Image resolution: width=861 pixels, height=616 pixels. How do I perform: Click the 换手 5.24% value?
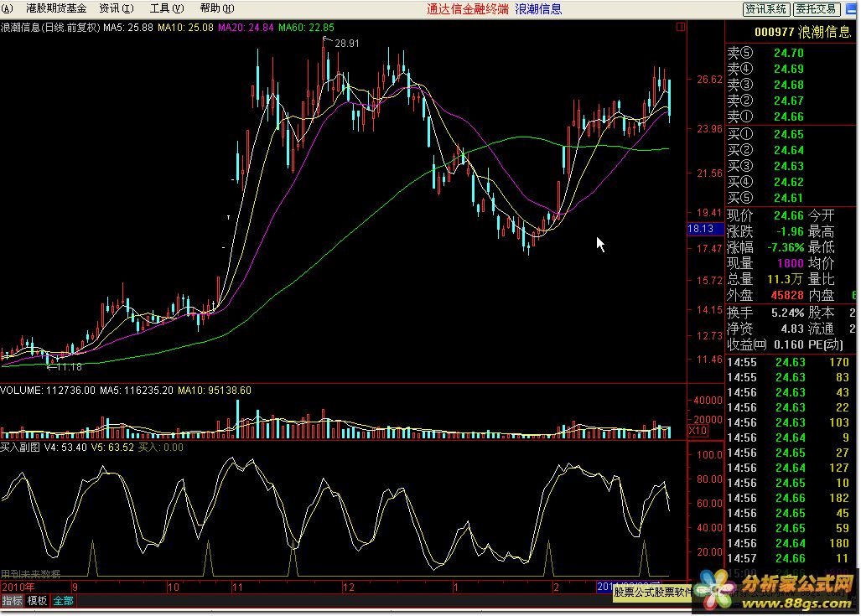[787, 313]
